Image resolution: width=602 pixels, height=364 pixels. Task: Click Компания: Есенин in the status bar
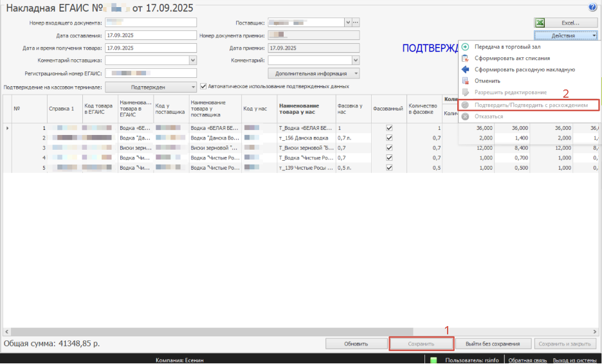click(179, 360)
